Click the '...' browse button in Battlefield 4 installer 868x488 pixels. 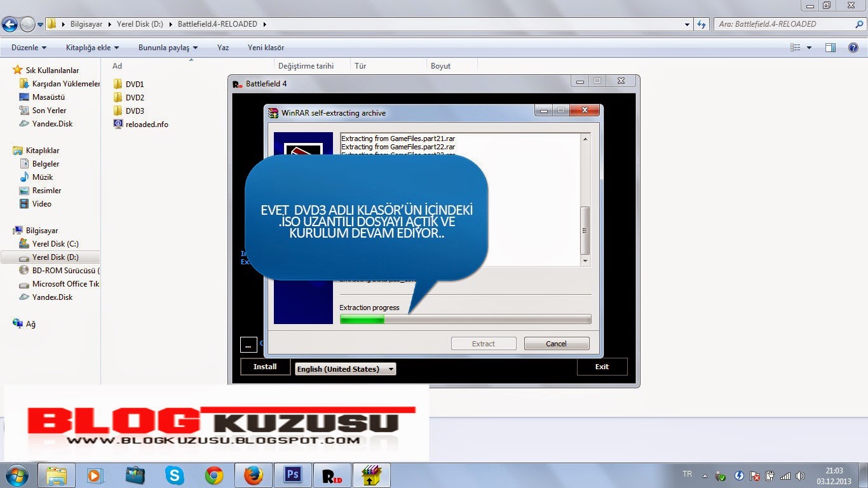[248, 345]
